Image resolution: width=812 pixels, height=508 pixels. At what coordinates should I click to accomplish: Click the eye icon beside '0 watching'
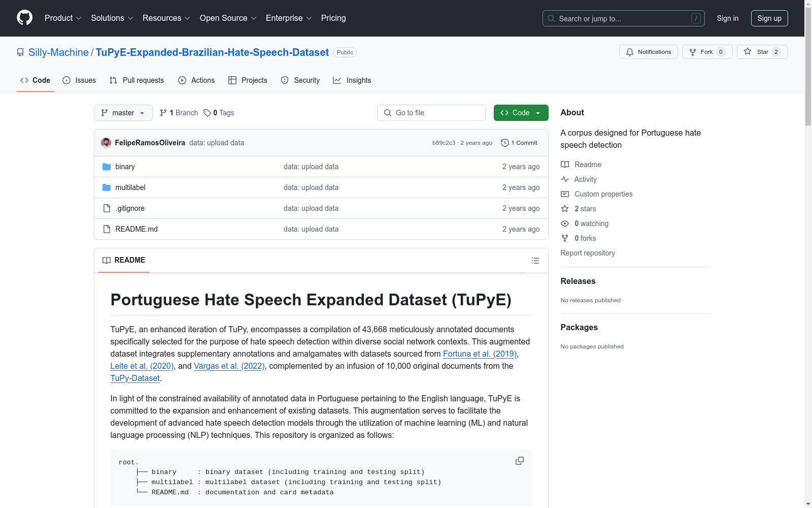coord(565,224)
